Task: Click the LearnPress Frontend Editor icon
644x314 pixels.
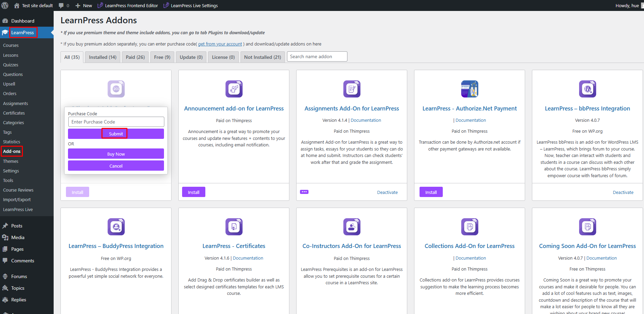Action: pos(100,5)
